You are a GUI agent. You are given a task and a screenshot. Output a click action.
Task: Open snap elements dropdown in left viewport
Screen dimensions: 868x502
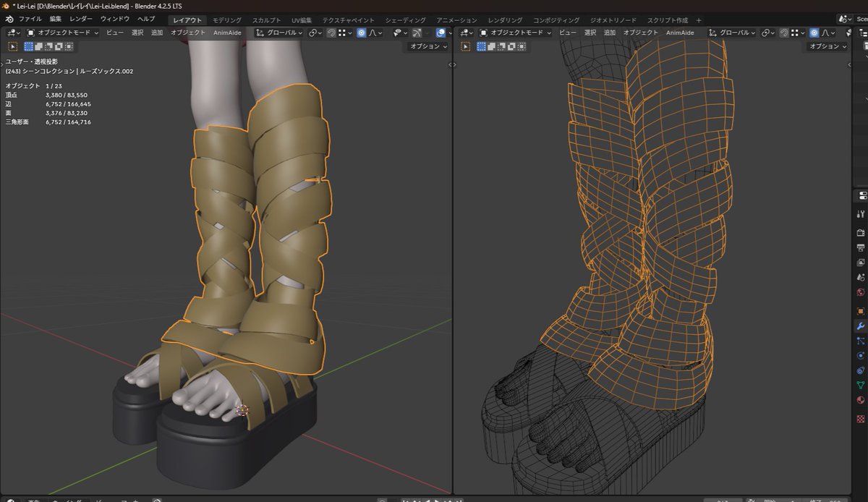click(346, 33)
